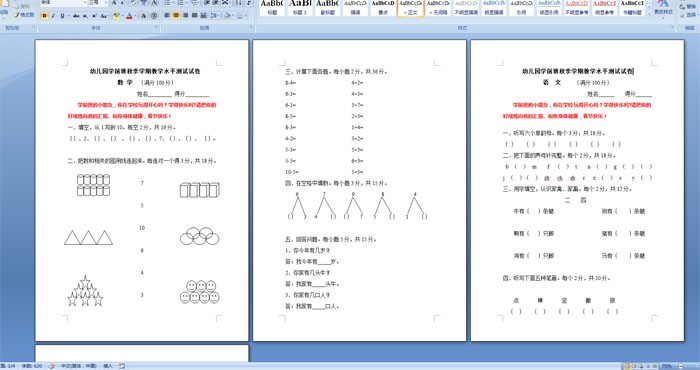
Task: Apply the 正文 normal style
Action: [x=411, y=8]
